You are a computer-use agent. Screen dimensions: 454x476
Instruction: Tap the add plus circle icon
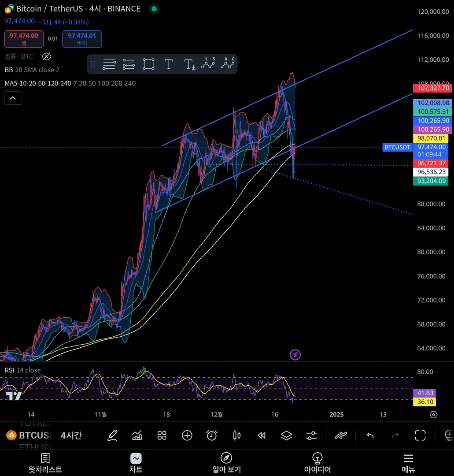coord(187,435)
